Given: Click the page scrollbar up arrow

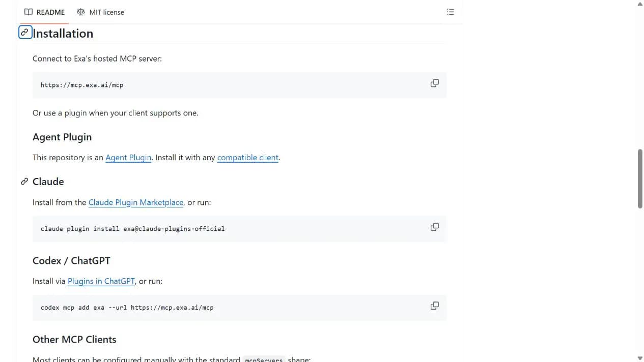Looking at the screenshot, I should (640, 4).
